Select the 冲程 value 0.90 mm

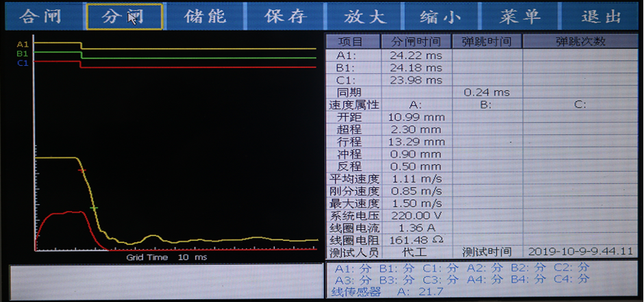417,154
